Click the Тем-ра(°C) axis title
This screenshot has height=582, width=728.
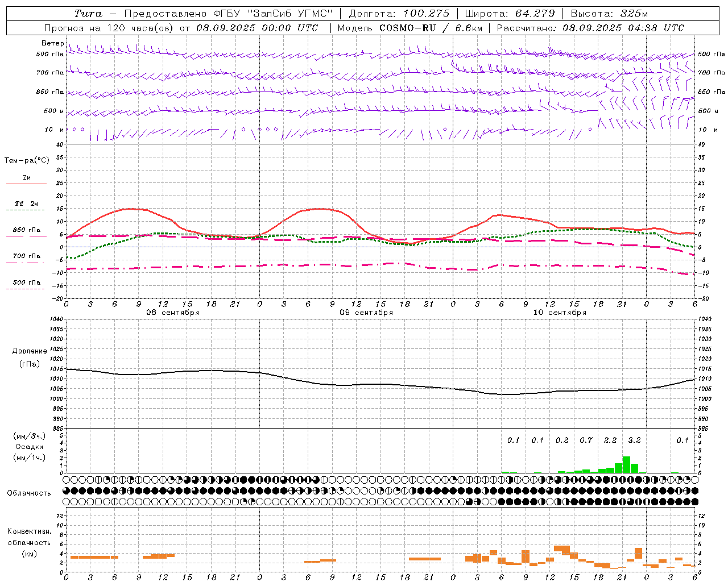(27, 161)
